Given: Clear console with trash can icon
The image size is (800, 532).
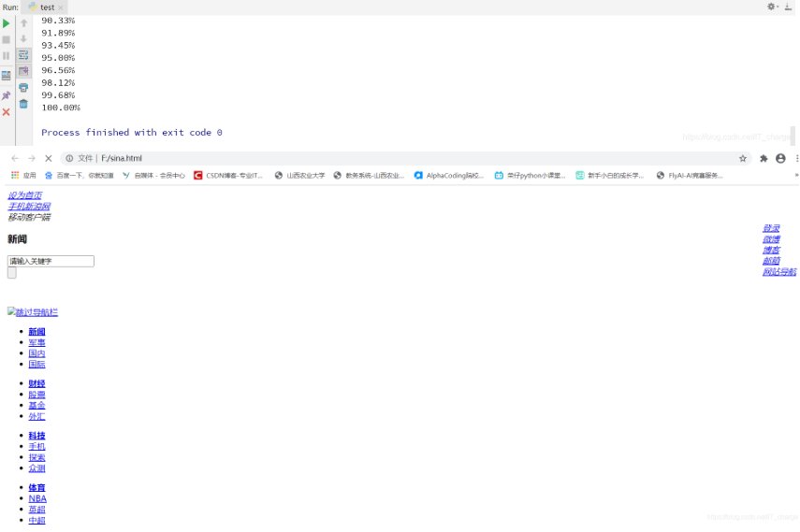Looking at the screenshot, I should (x=23, y=104).
